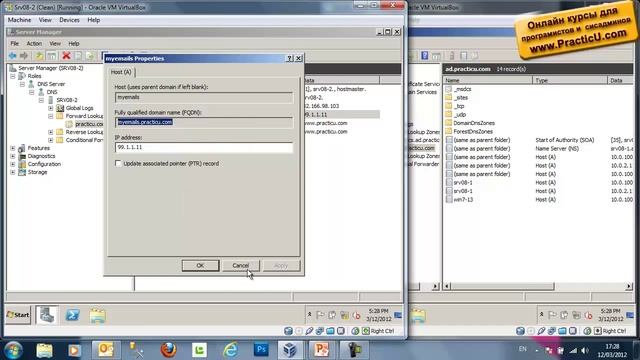Click the Help icon in right window toolbar
The image size is (640, 360).
tap(424, 56)
